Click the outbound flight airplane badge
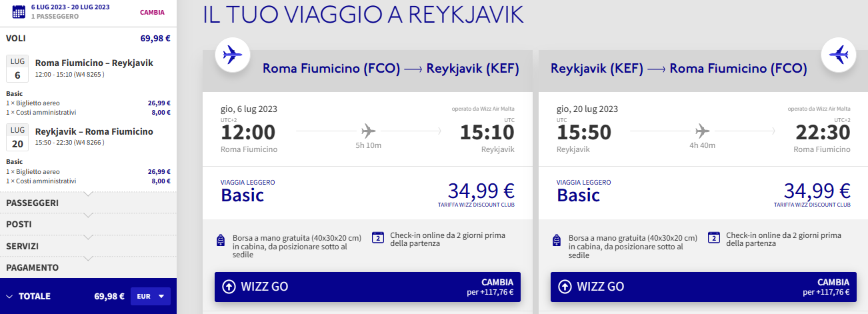Viewport: 868px width, 314px height. coord(232,55)
